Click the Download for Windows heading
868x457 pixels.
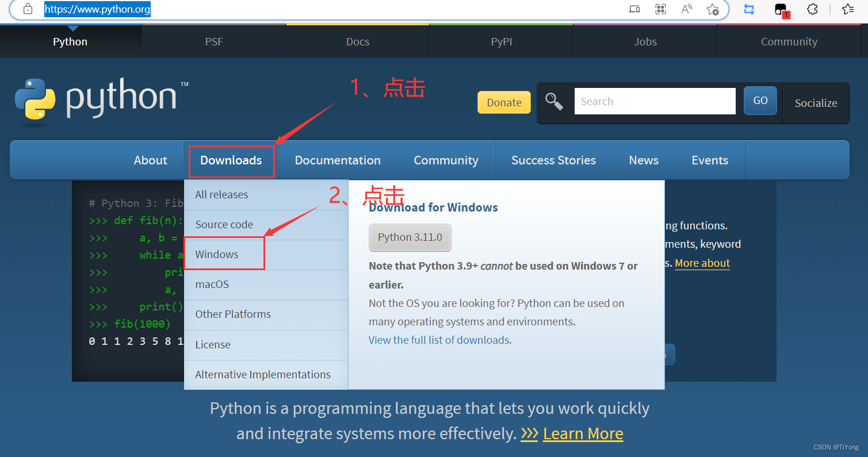coord(433,208)
